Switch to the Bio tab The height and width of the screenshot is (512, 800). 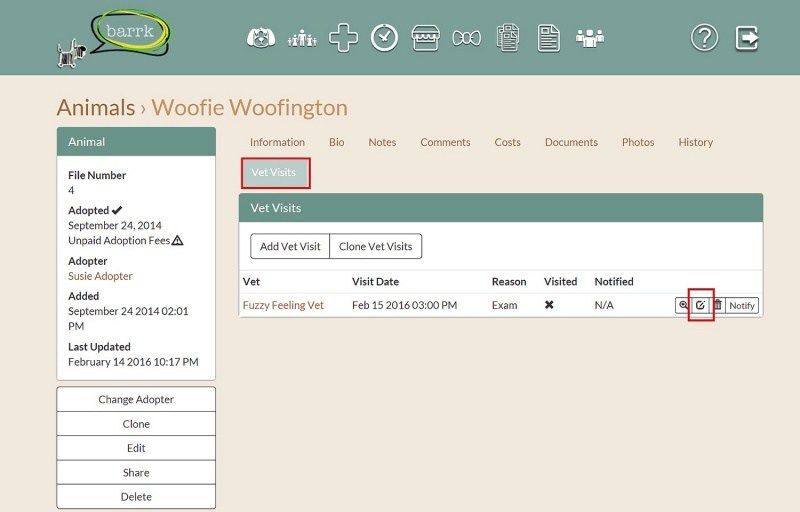coord(336,142)
